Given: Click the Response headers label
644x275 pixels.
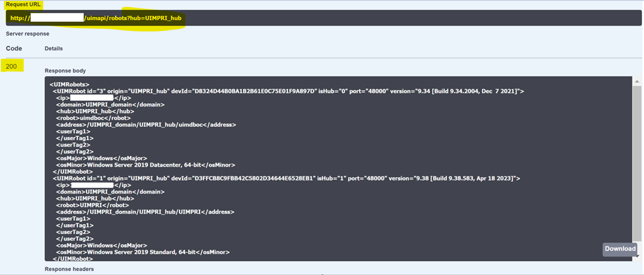Looking at the screenshot, I should 69,269.
